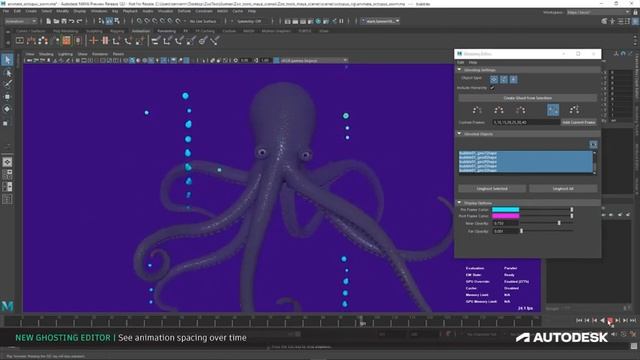
Task: Click select by component type icon
Action: (x=117, y=21)
